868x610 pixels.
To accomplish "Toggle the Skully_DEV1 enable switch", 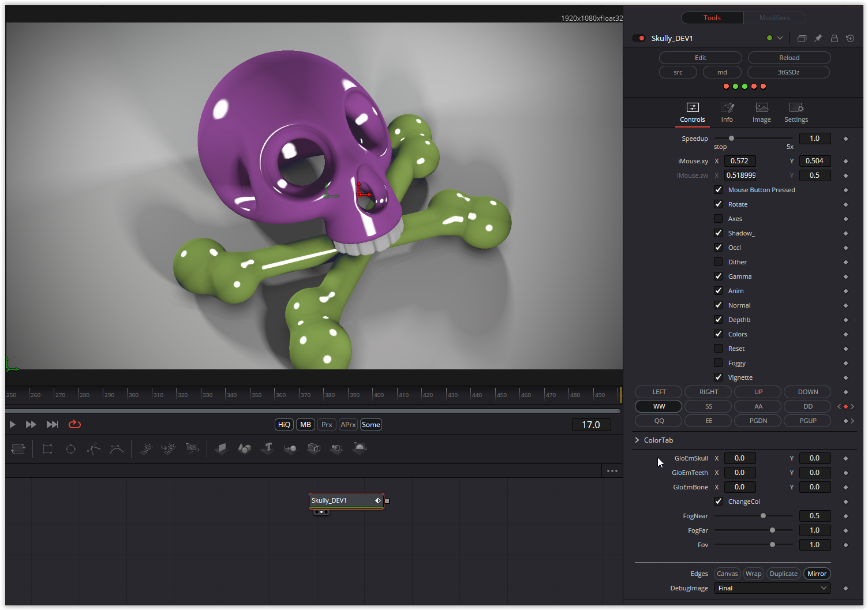I will 639,38.
